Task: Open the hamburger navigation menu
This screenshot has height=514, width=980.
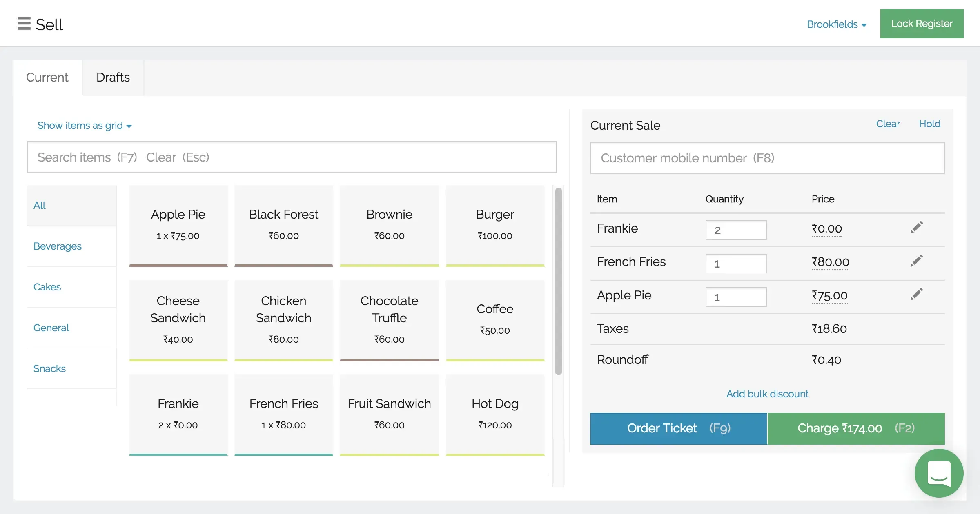Action: pyautogui.click(x=24, y=23)
